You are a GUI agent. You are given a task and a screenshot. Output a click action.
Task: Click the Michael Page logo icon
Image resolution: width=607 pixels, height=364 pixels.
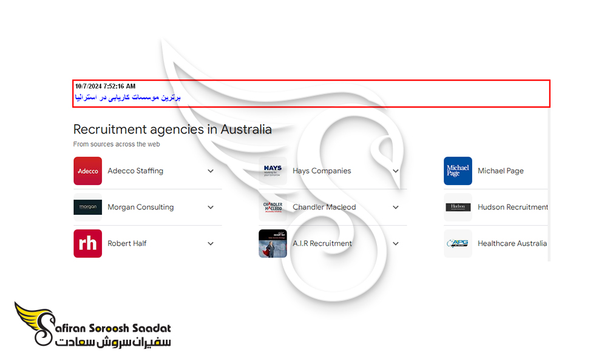click(x=458, y=171)
